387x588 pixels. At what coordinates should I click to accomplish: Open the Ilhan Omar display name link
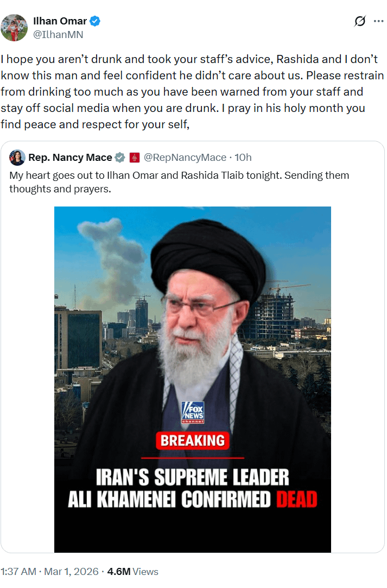point(60,21)
